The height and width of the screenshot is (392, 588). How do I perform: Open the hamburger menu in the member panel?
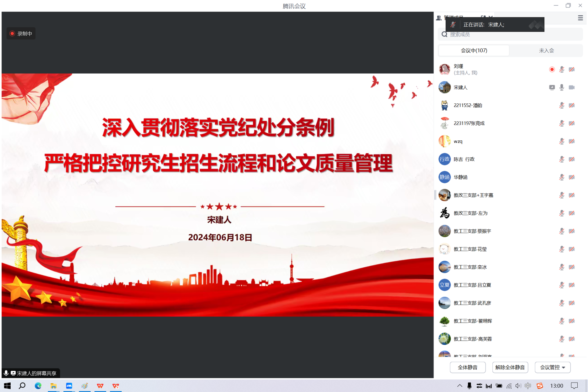(x=580, y=18)
